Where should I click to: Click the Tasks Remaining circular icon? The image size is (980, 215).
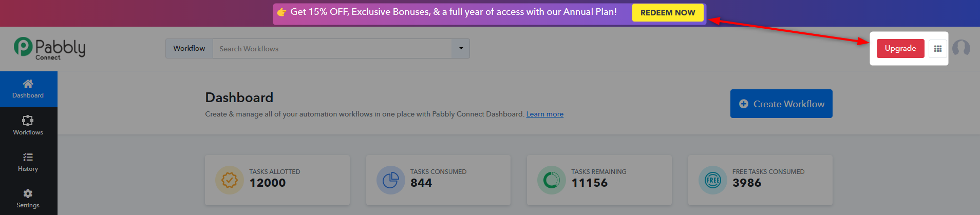coord(551,180)
